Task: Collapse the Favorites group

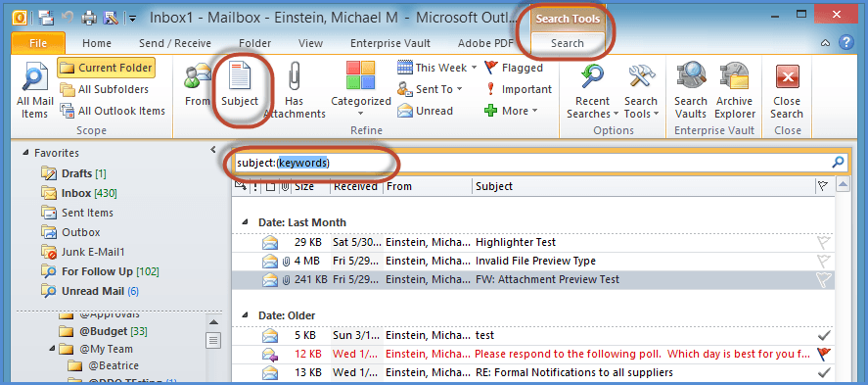Action: coord(26,153)
